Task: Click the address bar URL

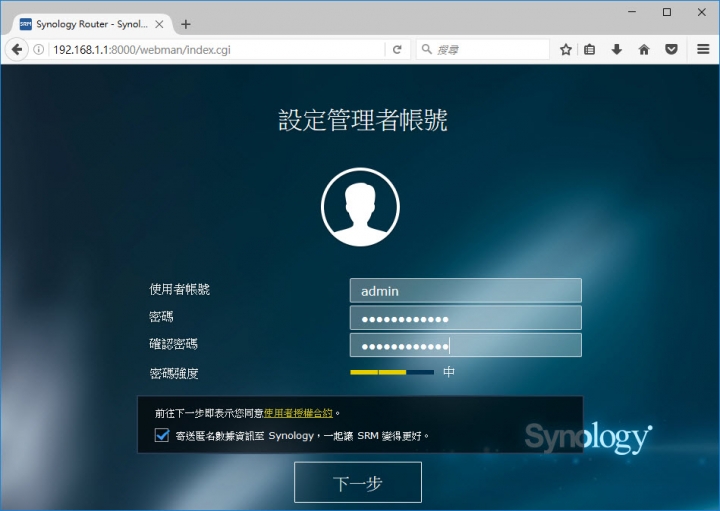Action: pos(142,50)
